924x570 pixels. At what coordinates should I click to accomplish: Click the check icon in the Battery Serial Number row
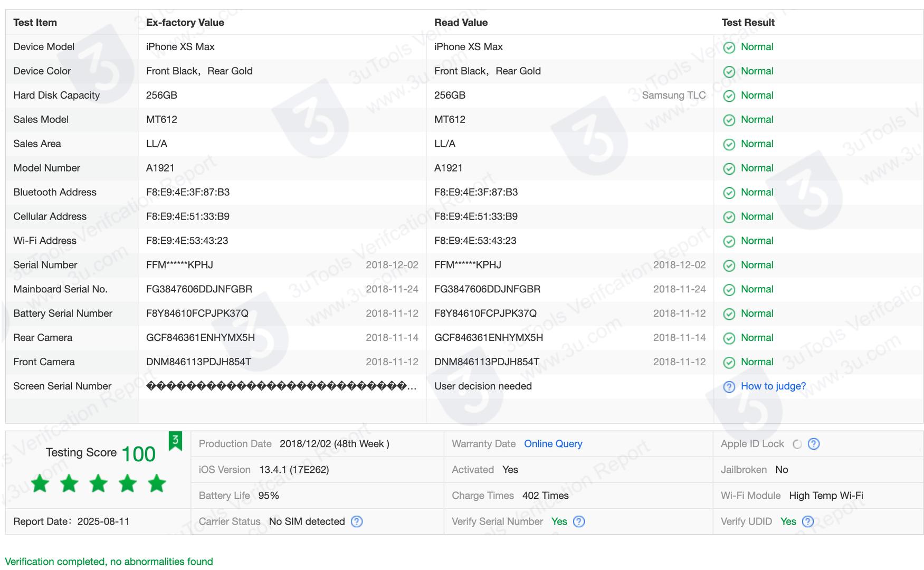(729, 315)
